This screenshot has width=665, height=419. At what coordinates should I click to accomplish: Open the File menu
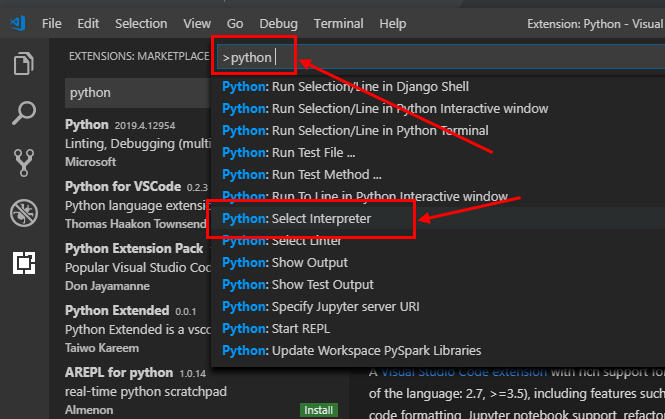pyautogui.click(x=51, y=24)
